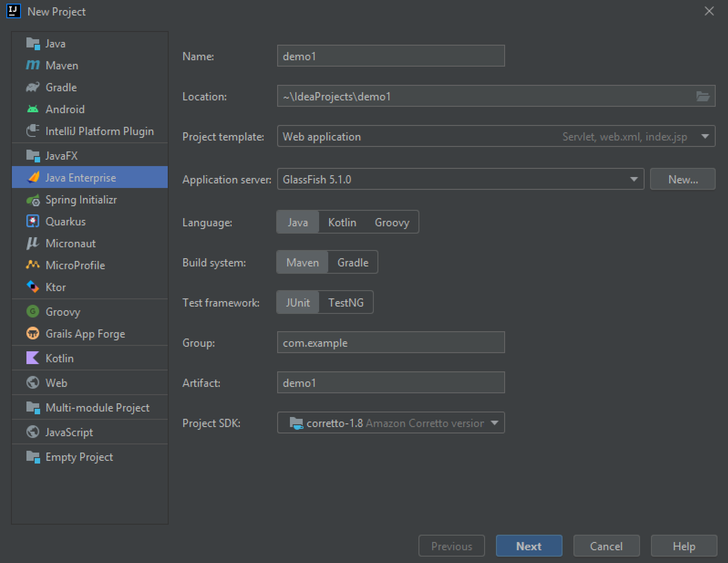
Task: Focus the Name field containing demo1
Action: coord(391,56)
